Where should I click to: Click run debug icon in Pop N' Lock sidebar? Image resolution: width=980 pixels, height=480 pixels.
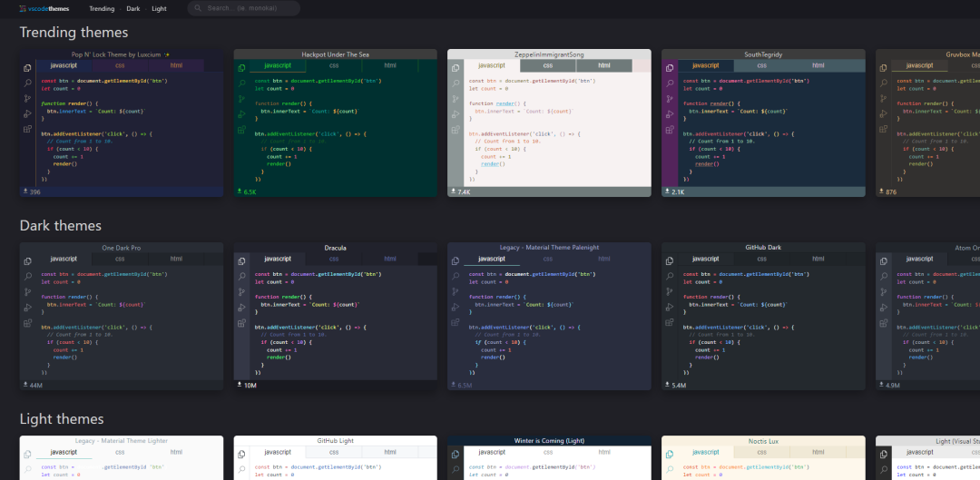(x=27, y=113)
